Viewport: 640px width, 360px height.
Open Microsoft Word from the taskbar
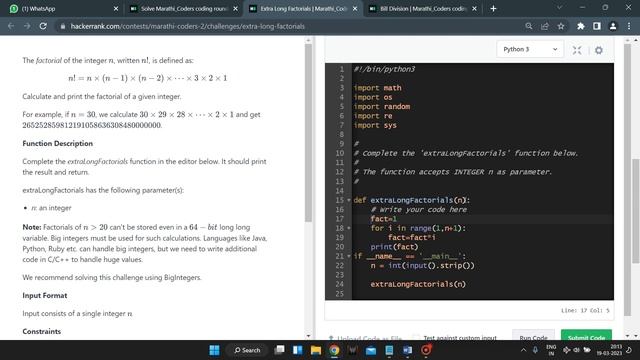407,350
